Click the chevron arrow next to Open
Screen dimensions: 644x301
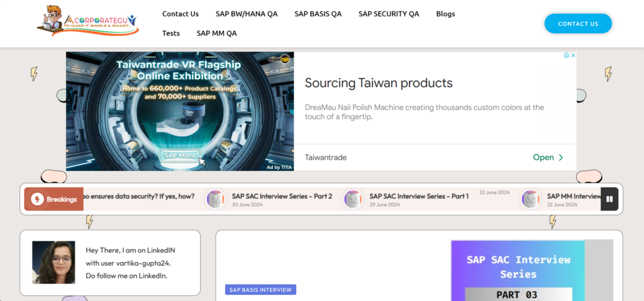[561, 157]
